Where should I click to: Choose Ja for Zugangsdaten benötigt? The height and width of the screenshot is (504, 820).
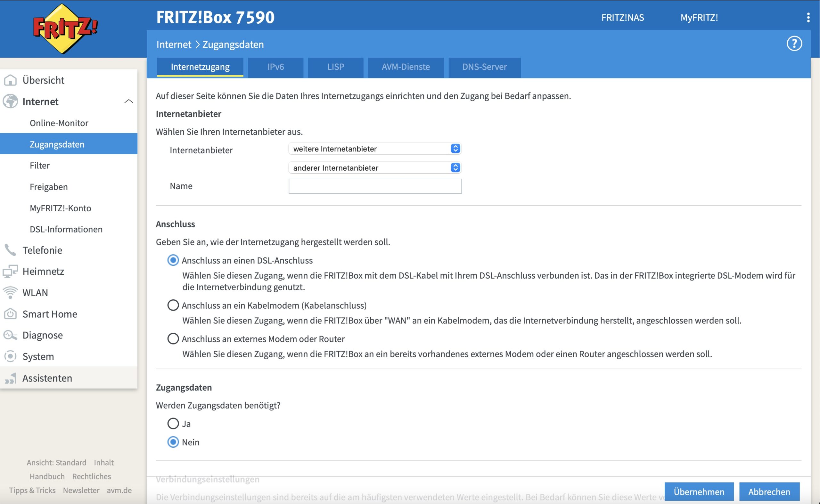173,423
